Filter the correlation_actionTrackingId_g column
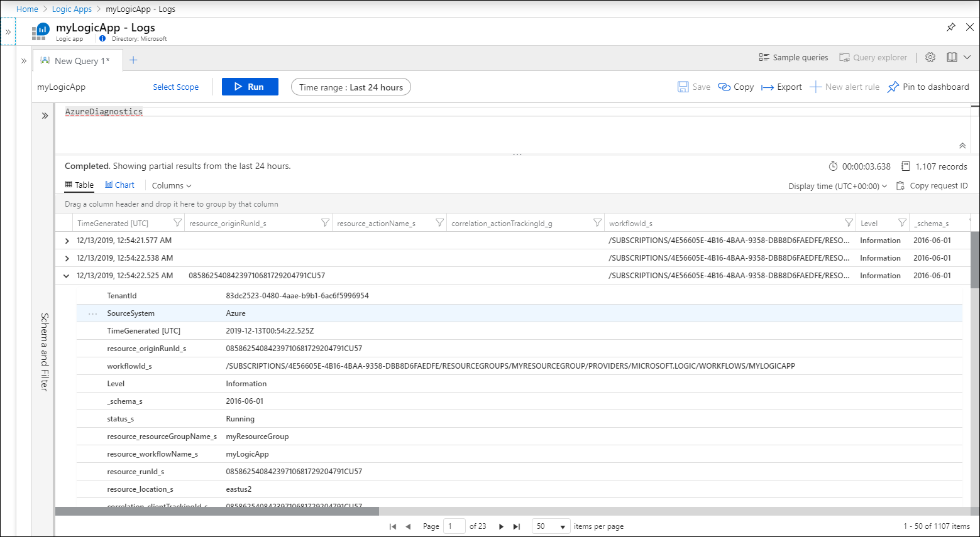This screenshot has width=980, height=537. pos(597,223)
